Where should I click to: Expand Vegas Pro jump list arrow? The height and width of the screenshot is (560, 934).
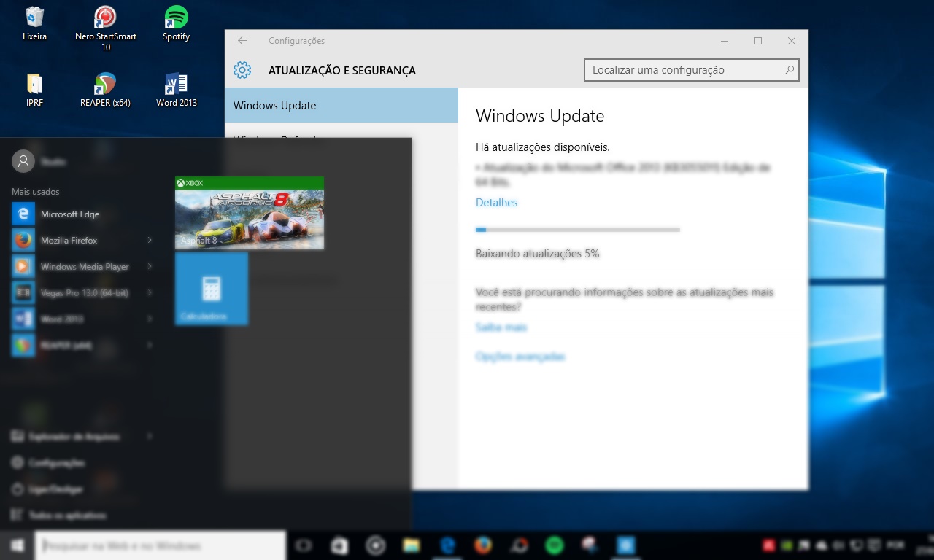150,293
